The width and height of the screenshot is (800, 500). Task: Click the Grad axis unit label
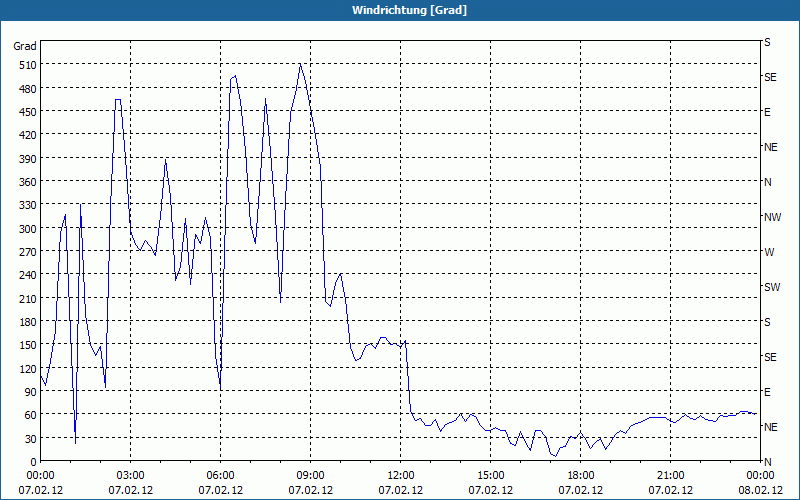coord(24,46)
